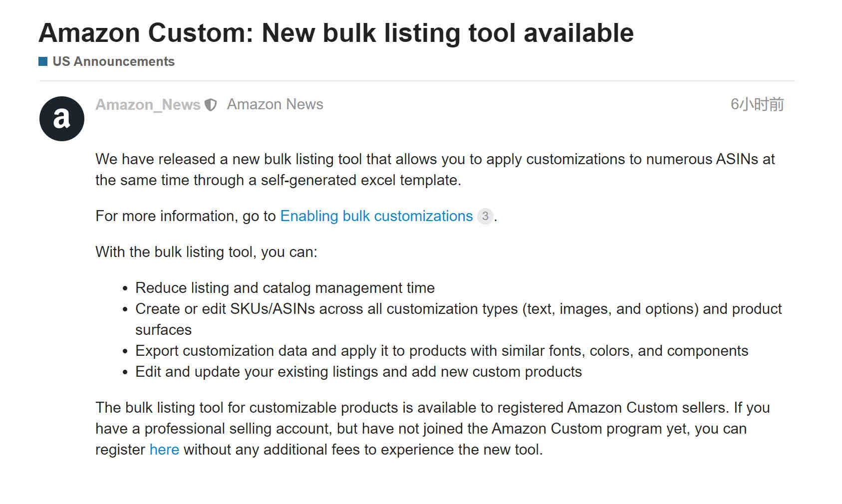This screenshot has height=504, width=842.
Task: Click the link click-count badge showing 3
Action: tap(485, 216)
